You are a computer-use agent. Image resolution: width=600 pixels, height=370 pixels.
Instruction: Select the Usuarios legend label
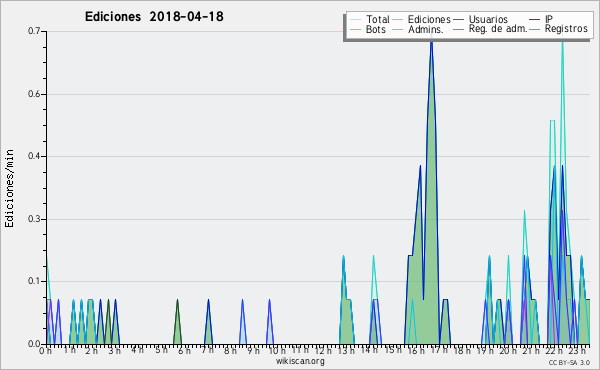tap(488, 20)
